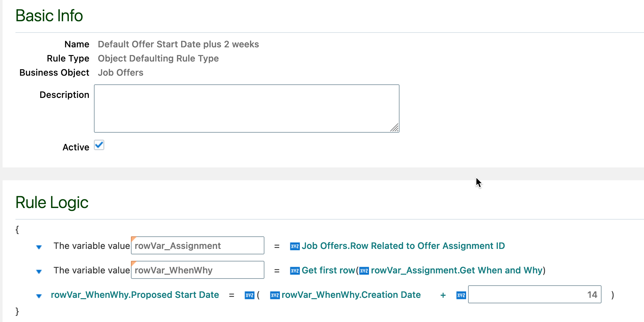Collapse the rowVar_WhenWhy rule row

tap(39, 271)
